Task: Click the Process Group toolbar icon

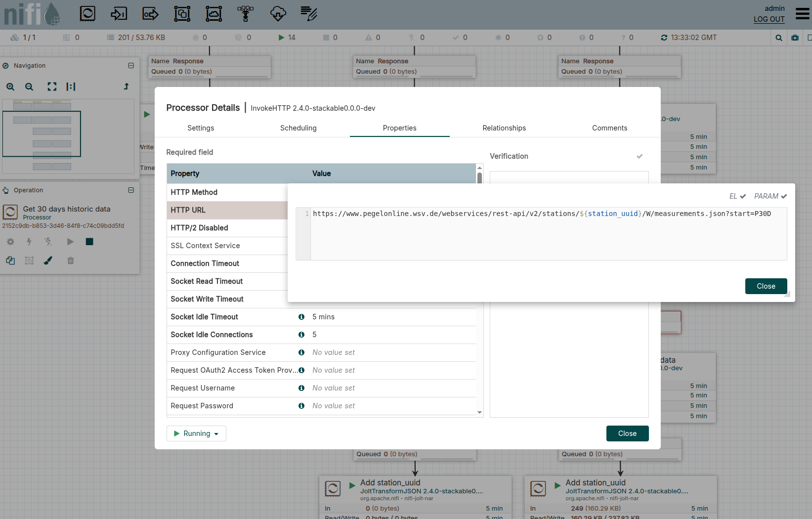Action: click(182, 13)
